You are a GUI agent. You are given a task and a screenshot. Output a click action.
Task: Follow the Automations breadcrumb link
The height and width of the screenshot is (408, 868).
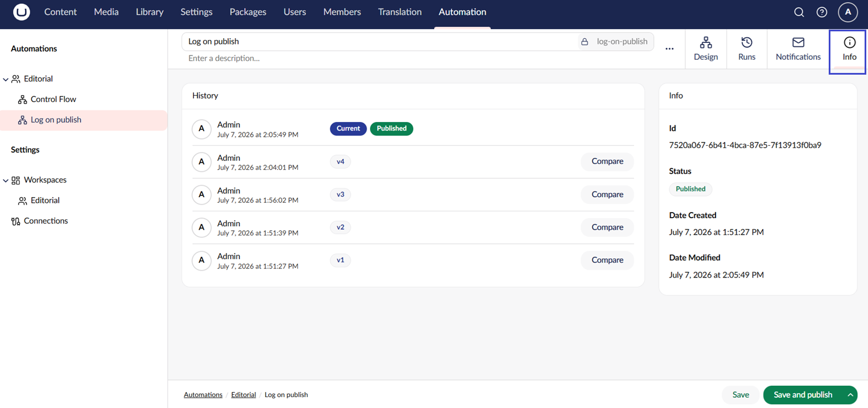(x=203, y=395)
